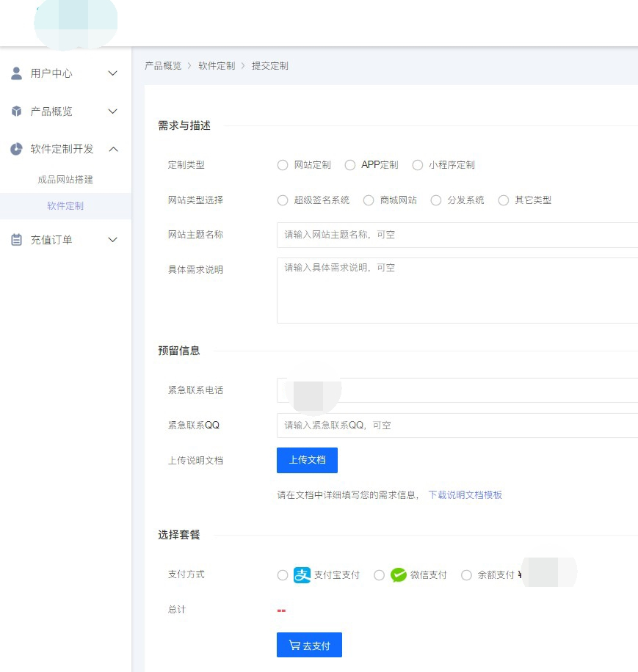Screen dimensions: 638x672
Task: Click the 上传文档 upload button
Action: tap(307, 460)
